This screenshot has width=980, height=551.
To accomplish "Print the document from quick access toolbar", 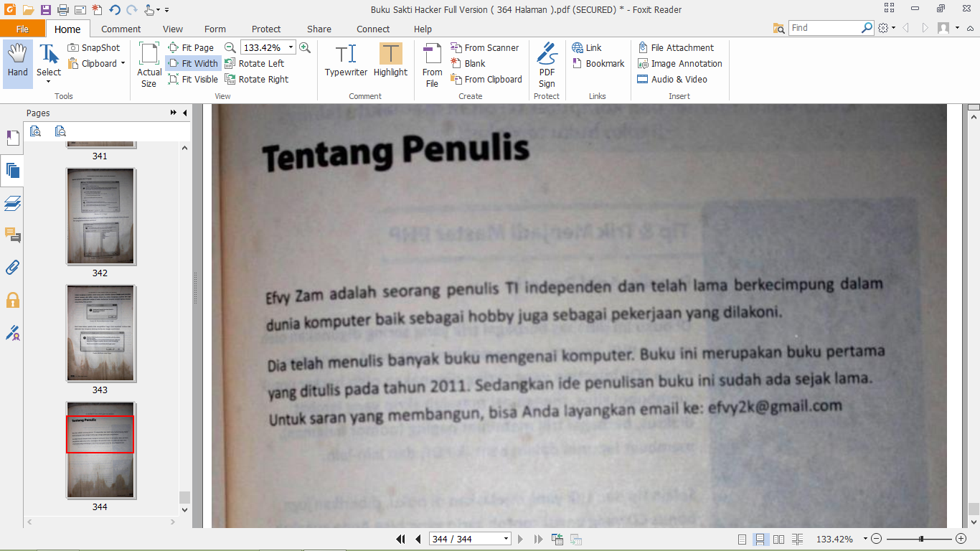I will 63,10.
